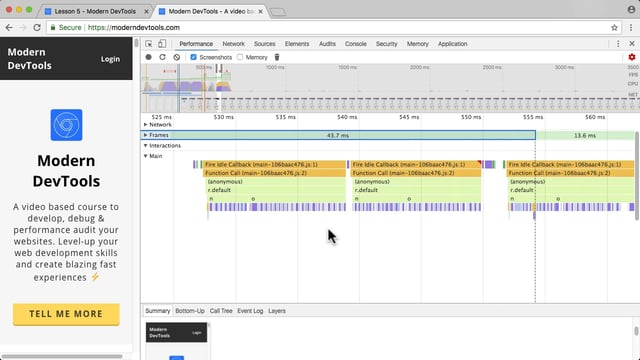Collapse the Interactions track
The height and width of the screenshot is (360, 640).
coord(146,146)
